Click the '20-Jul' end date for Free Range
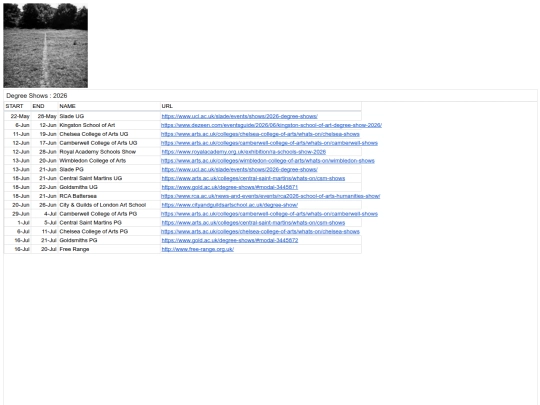 click(44, 249)
